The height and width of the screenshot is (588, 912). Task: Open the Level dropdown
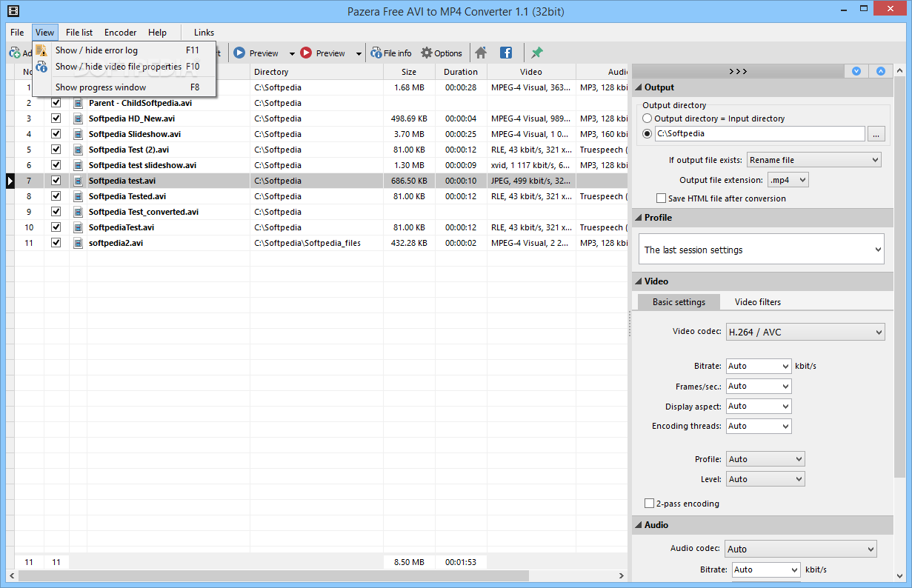coord(765,479)
